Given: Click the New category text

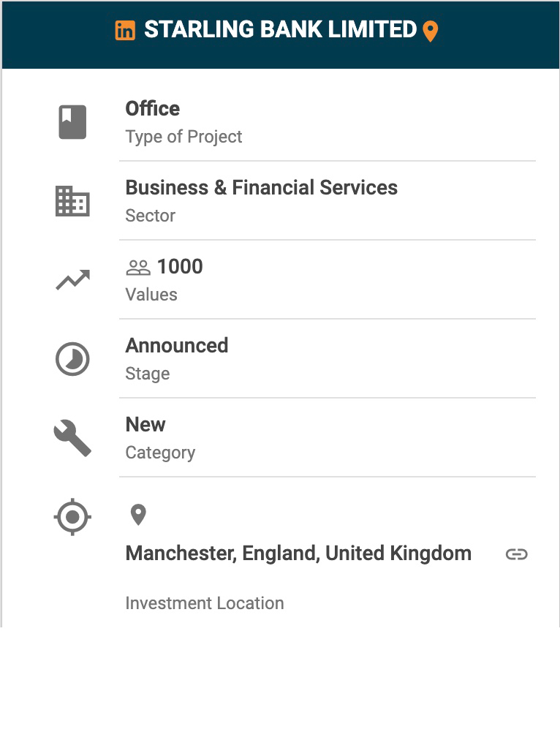Looking at the screenshot, I should tap(145, 425).
